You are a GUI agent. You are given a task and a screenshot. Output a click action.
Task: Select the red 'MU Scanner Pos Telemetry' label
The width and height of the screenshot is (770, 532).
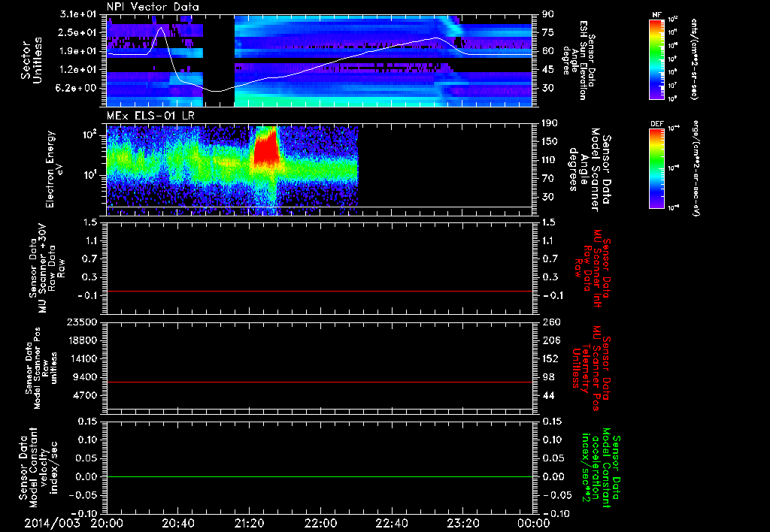click(590, 368)
